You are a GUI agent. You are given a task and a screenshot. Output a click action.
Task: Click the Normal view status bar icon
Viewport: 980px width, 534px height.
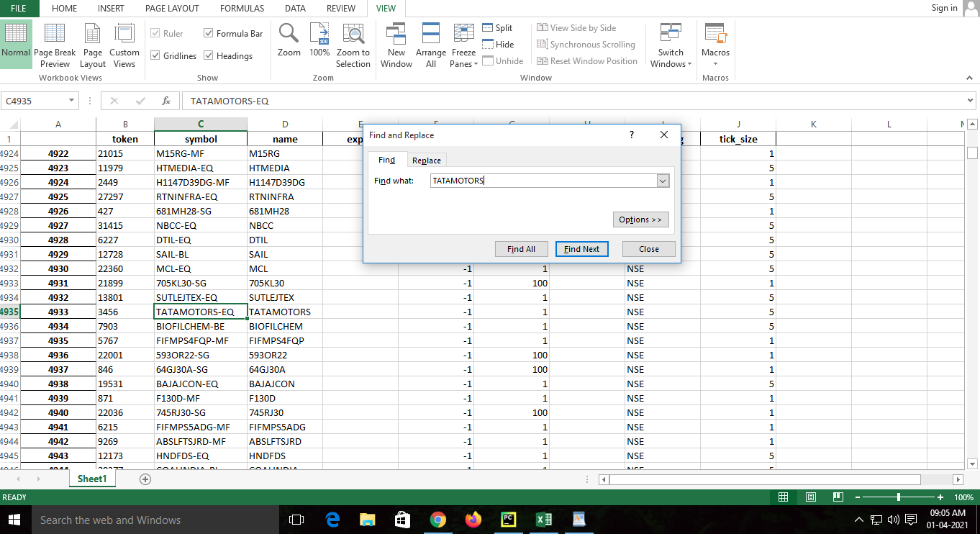tap(784, 497)
